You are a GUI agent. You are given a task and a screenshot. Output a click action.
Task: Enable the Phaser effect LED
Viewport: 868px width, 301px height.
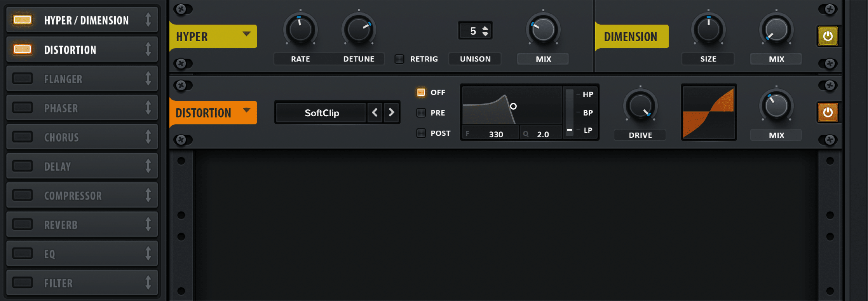coord(23,108)
